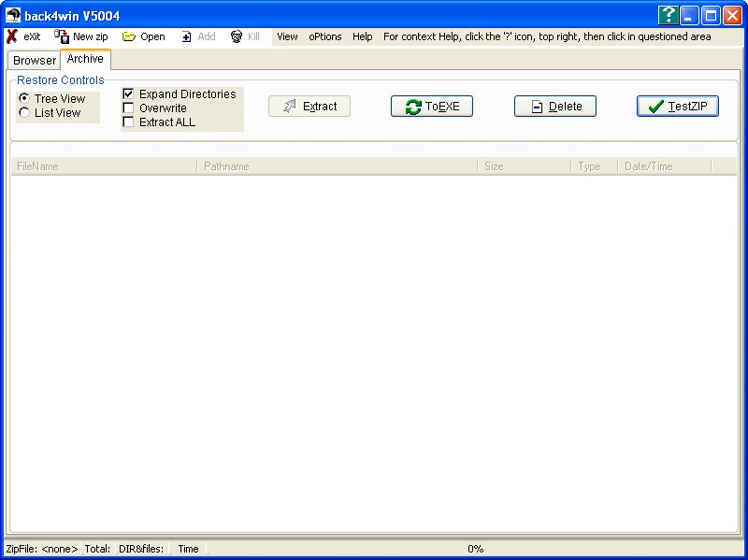This screenshot has height=560, width=748.
Task: Click the 0% progress bar
Action: pyautogui.click(x=475, y=549)
